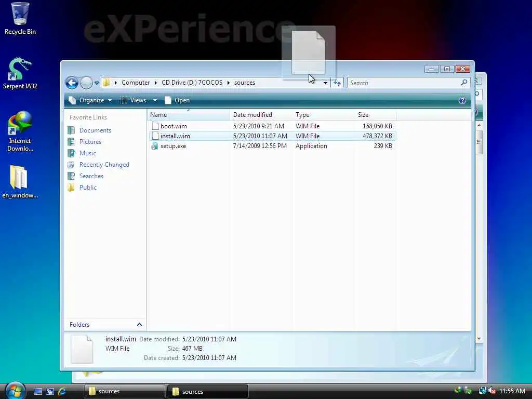
Task: Click the Back navigation arrow in Explorer
Action: pyautogui.click(x=72, y=83)
